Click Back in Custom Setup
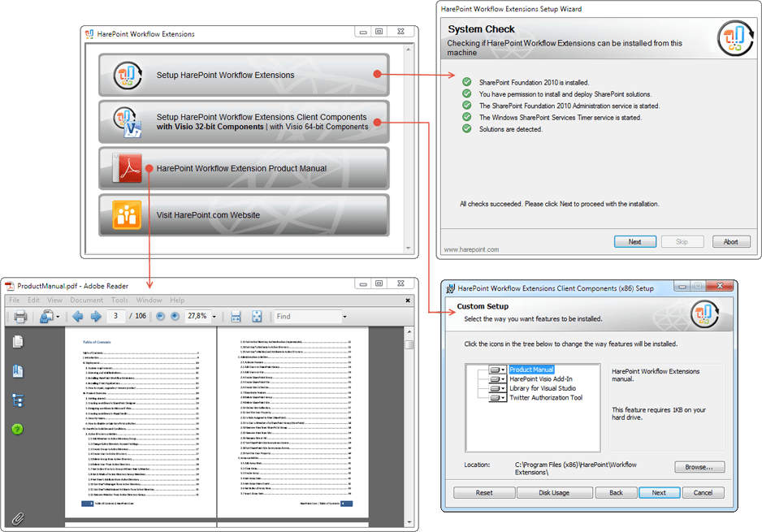Viewport: 762px width, 532px height. click(x=617, y=493)
